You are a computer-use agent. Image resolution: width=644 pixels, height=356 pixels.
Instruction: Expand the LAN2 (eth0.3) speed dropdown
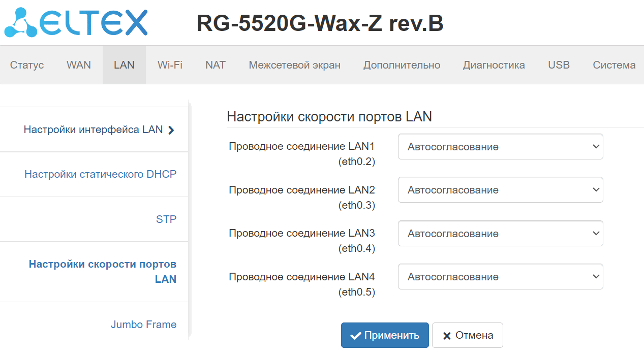click(x=500, y=190)
